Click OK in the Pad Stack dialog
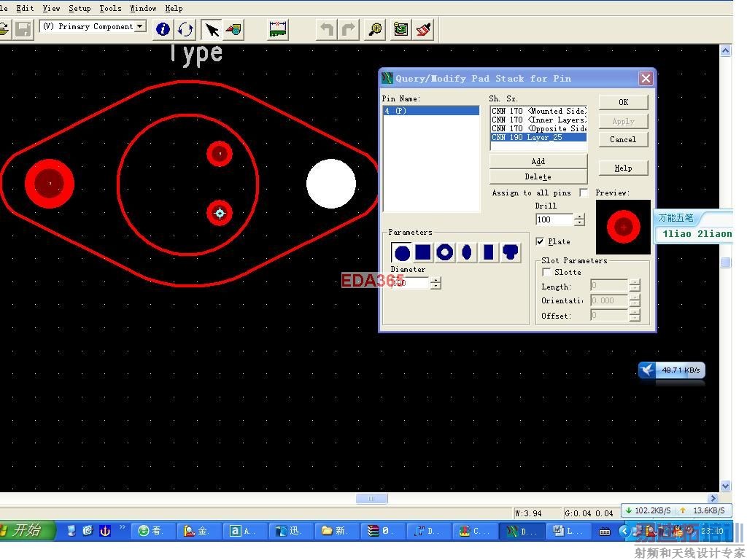 [623, 102]
